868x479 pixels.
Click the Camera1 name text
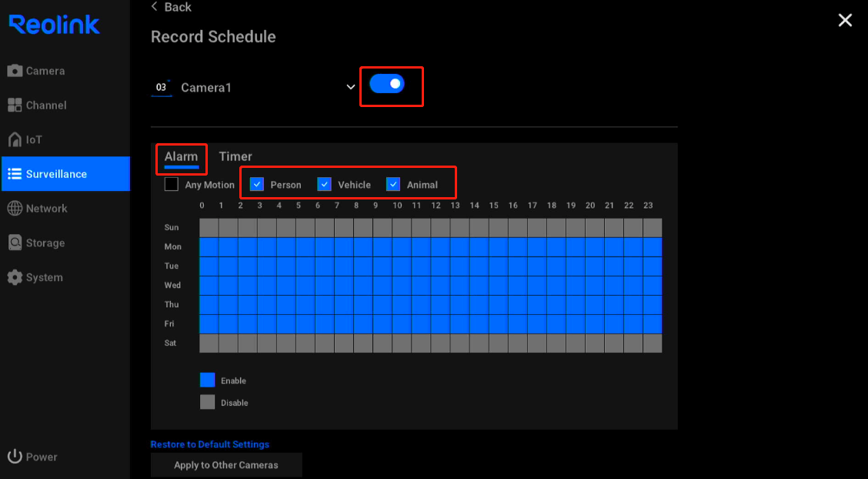(x=206, y=88)
